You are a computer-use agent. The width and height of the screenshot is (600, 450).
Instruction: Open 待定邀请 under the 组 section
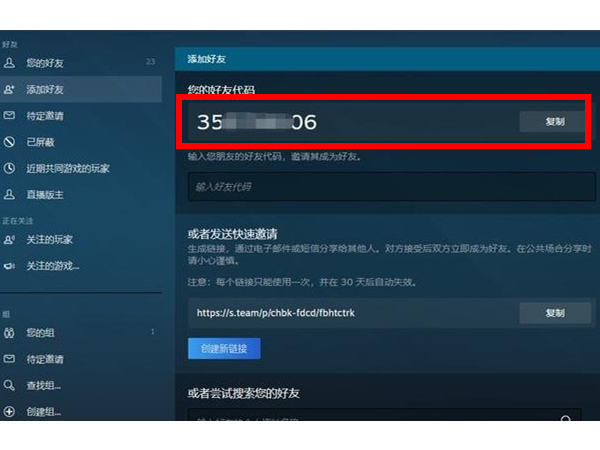pyautogui.click(x=45, y=359)
